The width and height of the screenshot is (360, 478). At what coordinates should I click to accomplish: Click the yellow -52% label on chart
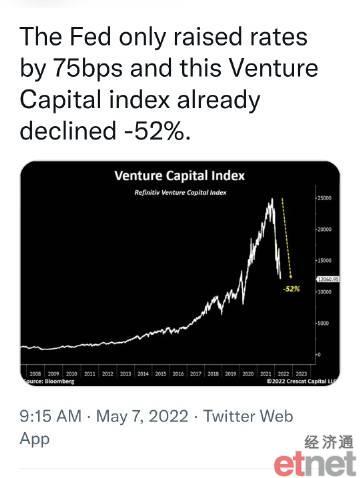(x=291, y=289)
